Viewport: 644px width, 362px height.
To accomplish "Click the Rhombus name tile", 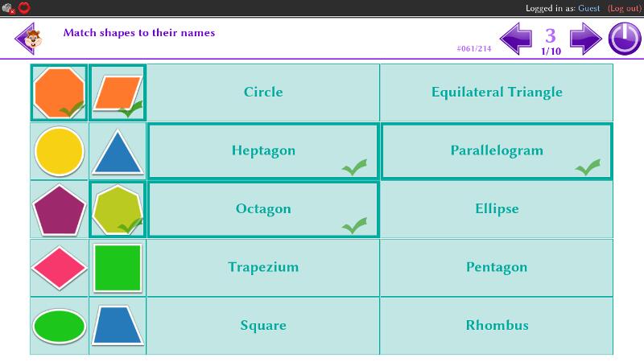I will tap(497, 326).
